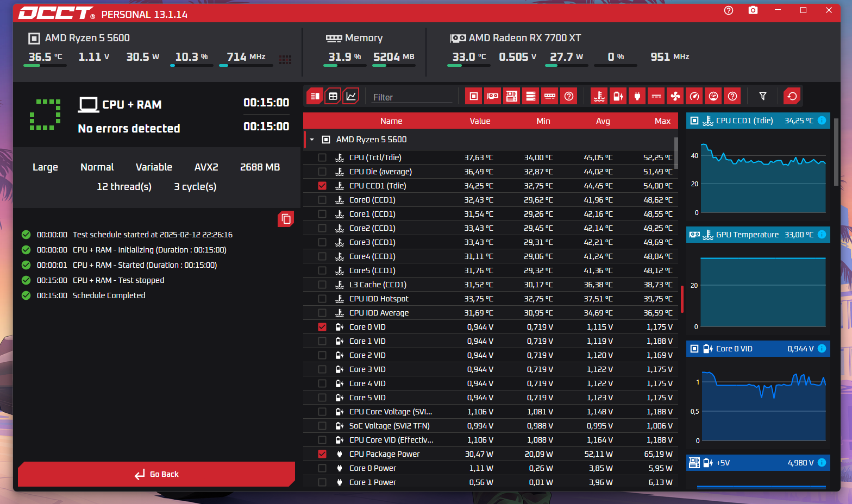The image size is (852, 504).
Task: Toggle the power plug sensor filter icon
Action: (x=637, y=96)
